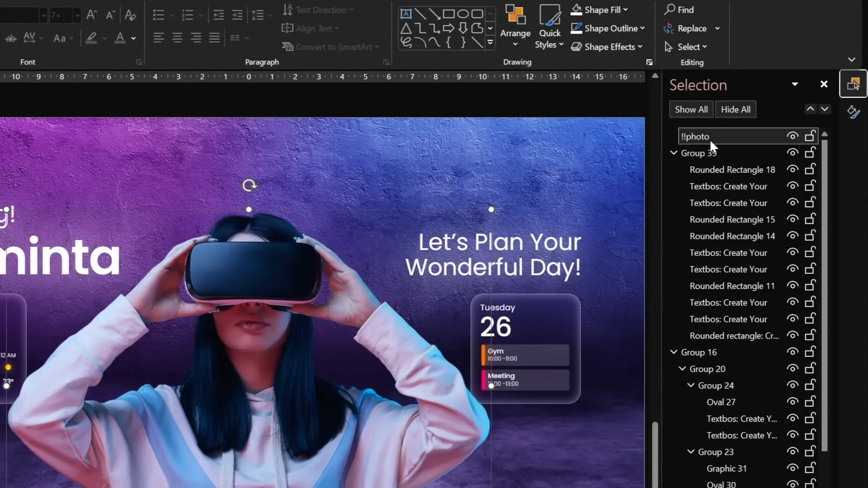Hide Group 39 visibility
Viewport: 868px width, 488px height.
(x=792, y=153)
